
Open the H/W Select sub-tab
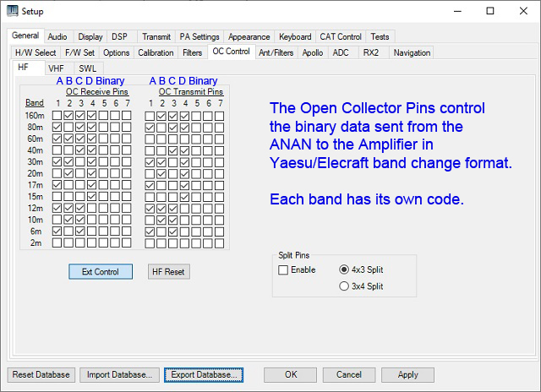pyautogui.click(x=36, y=52)
